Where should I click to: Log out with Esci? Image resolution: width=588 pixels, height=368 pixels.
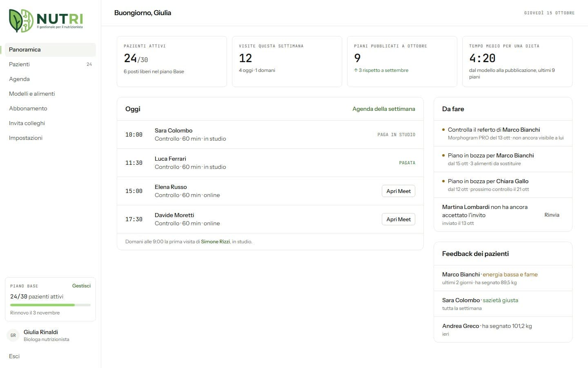pyautogui.click(x=14, y=356)
